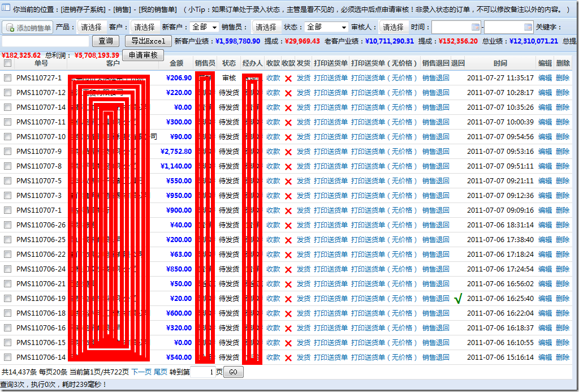This screenshot has height=392, width=579.
Task: Click the green check mark in row PMS110706-19
Action: tap(458, 299)
